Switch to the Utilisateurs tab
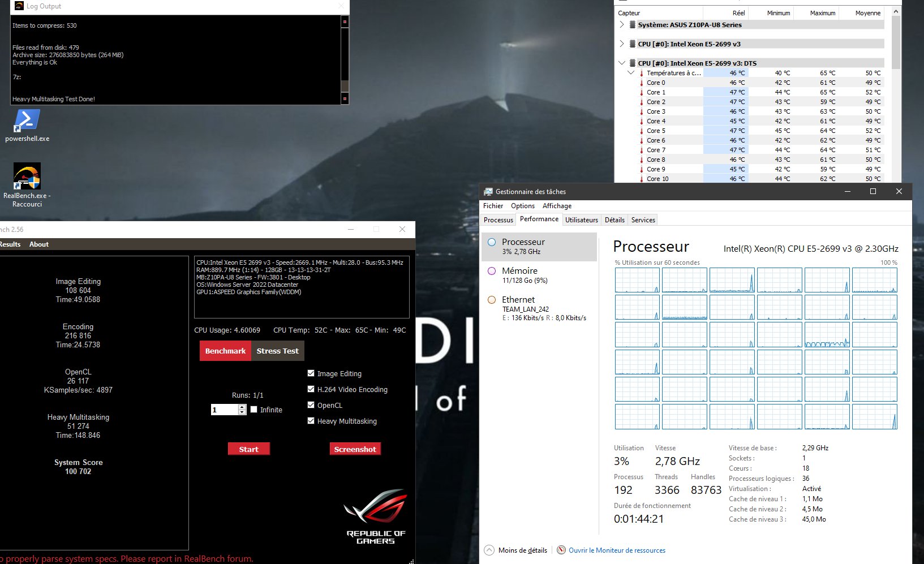The height and width of the screenshot is (564, 924). [x=582, y=220]
